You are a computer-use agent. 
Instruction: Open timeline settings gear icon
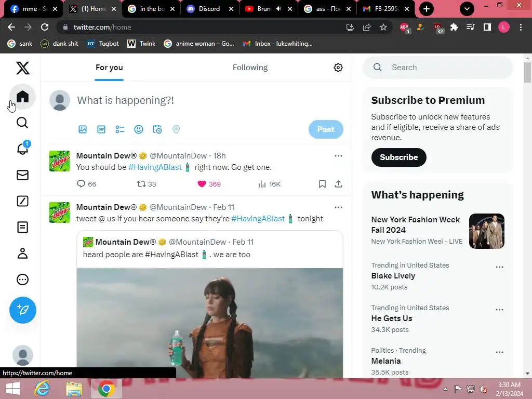coord(338,68)
